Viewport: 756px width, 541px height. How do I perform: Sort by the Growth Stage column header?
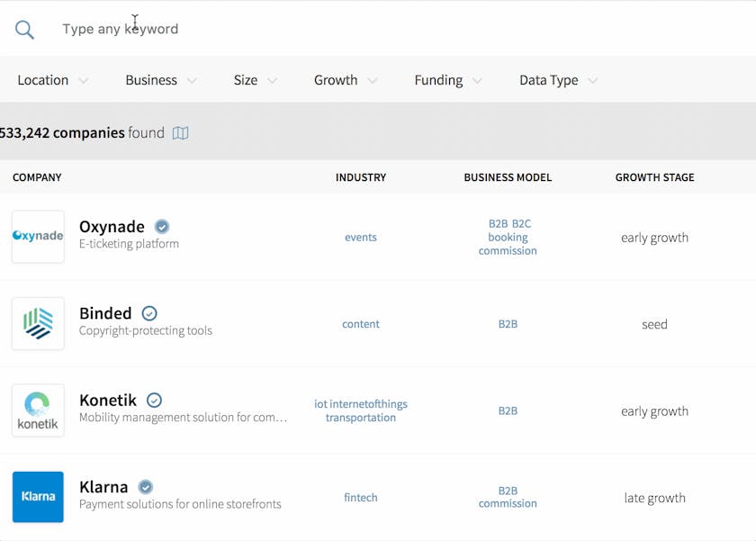click(654, 177)
